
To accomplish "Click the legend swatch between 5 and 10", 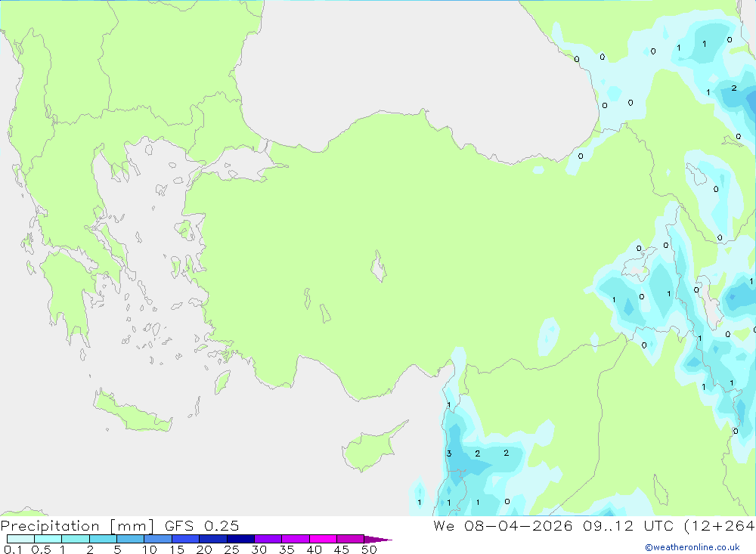I will (131, 539).
